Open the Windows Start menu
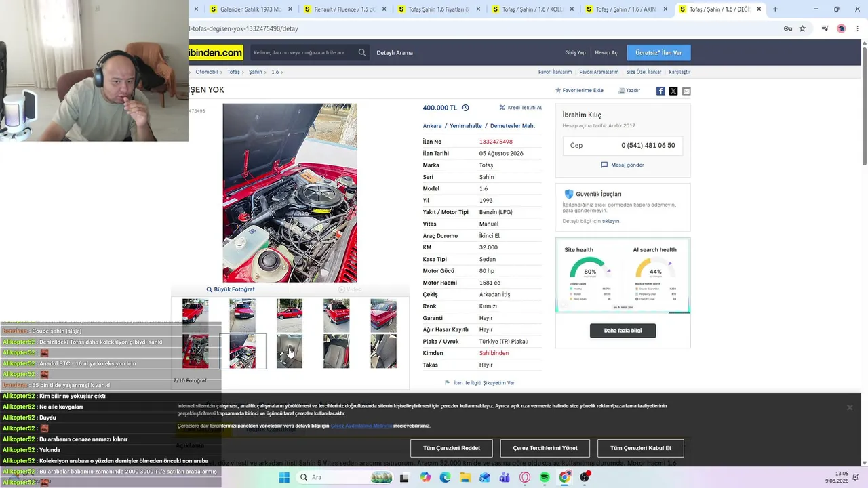 pyautogui.click(x=284, y=477)
